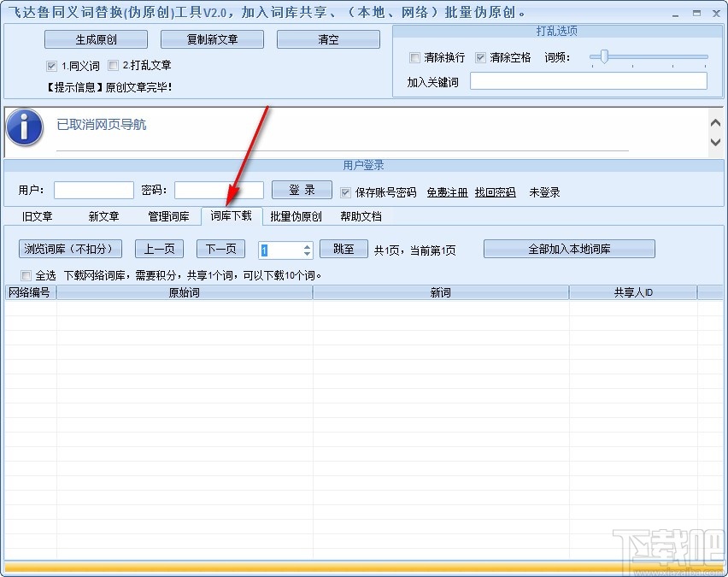728x577 pixels.
Task: Click 全部加入本地词库 button
Action: (x=569, y=249)
